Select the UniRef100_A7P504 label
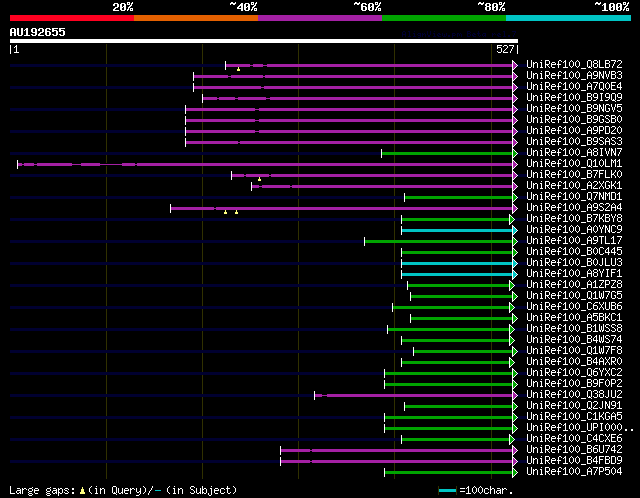The height and width of the screenshot is (498, 640). (x=574, y=472)
